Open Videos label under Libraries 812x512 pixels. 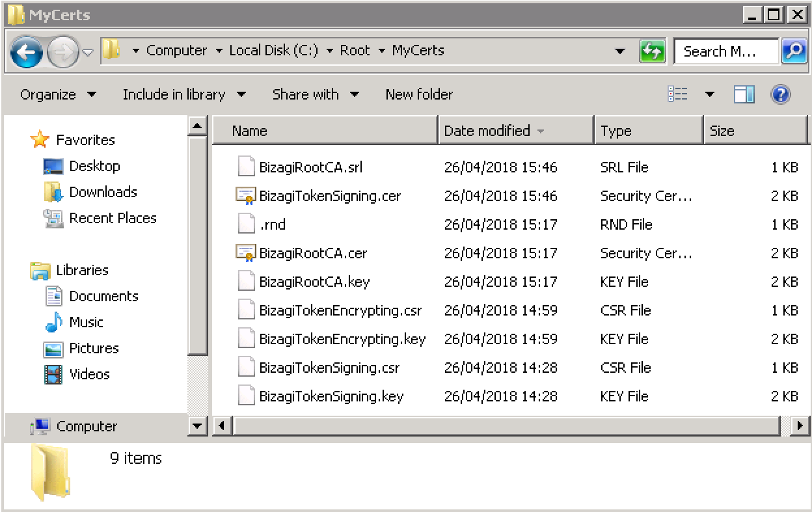[x=90, y=374]
